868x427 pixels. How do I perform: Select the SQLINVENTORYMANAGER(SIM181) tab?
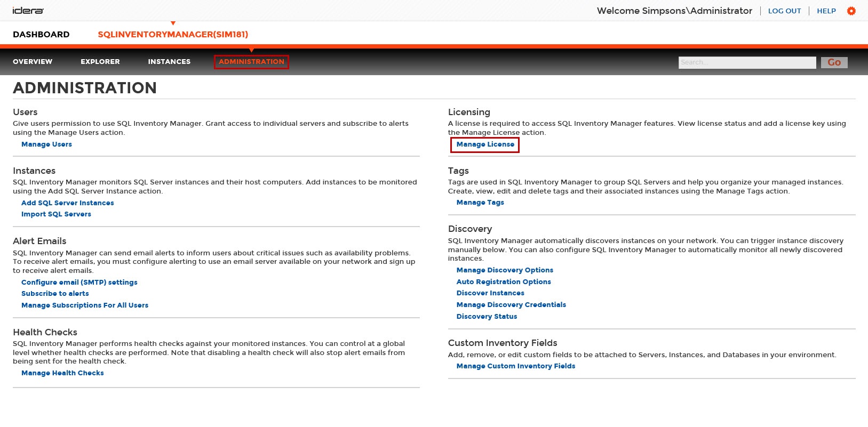(x=173, y=35)
